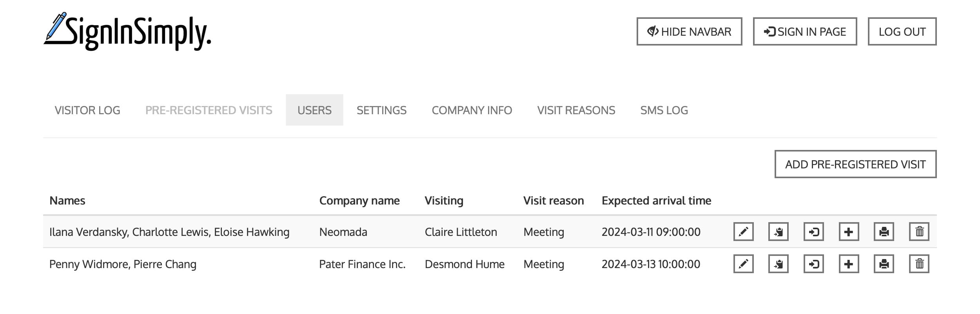This screenshot has height=314, width=980.
Task: Click clipboard icon for Pater Finance visit
Action: click(x=778, y=264)
